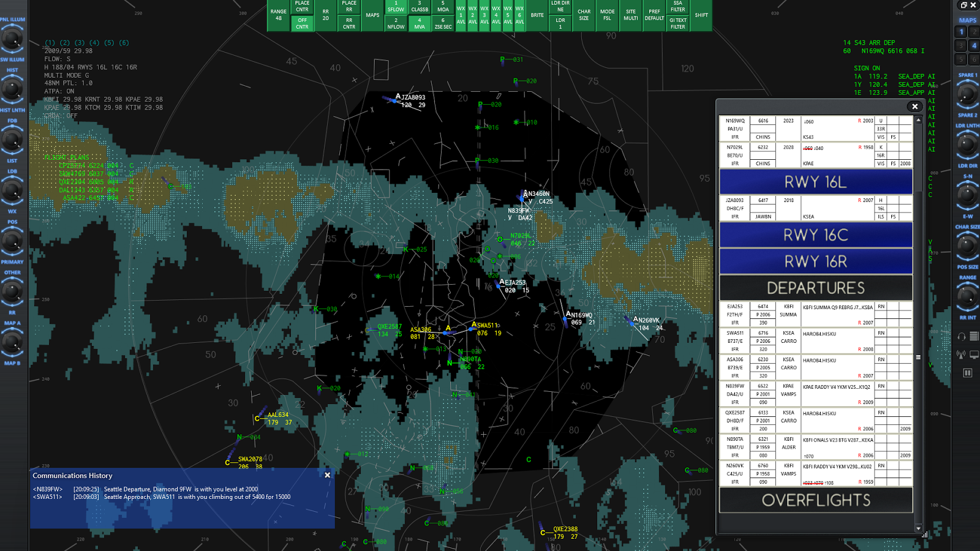Expand the RWY 16R strip bay header
This screenshot has height=551, width=980.
pyautogui.click(x=816, y=261)
